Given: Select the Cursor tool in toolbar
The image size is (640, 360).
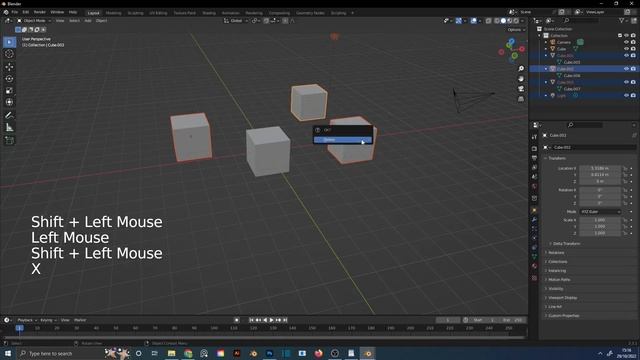Looking at the screenshot, I should click(x=9, y=54).
